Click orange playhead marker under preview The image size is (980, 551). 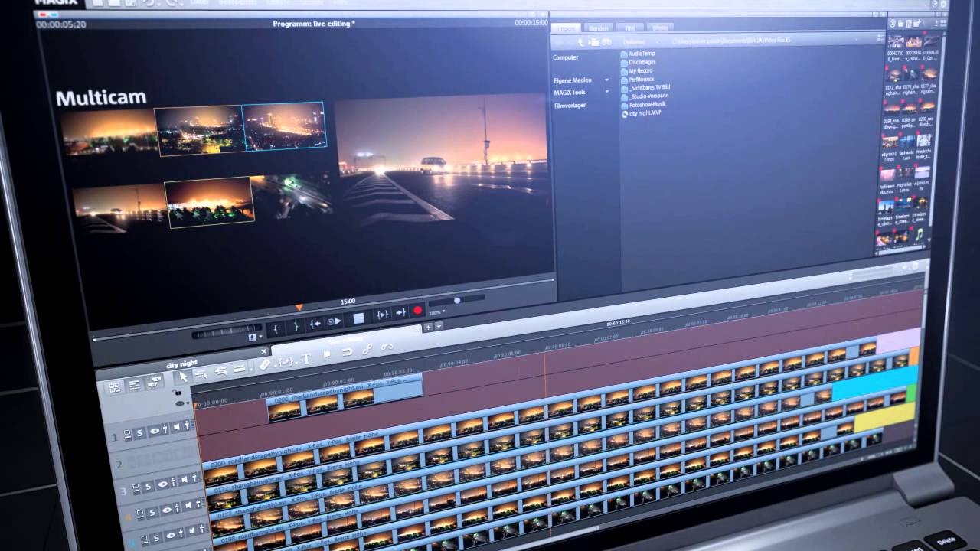click(x=299, y=307)
